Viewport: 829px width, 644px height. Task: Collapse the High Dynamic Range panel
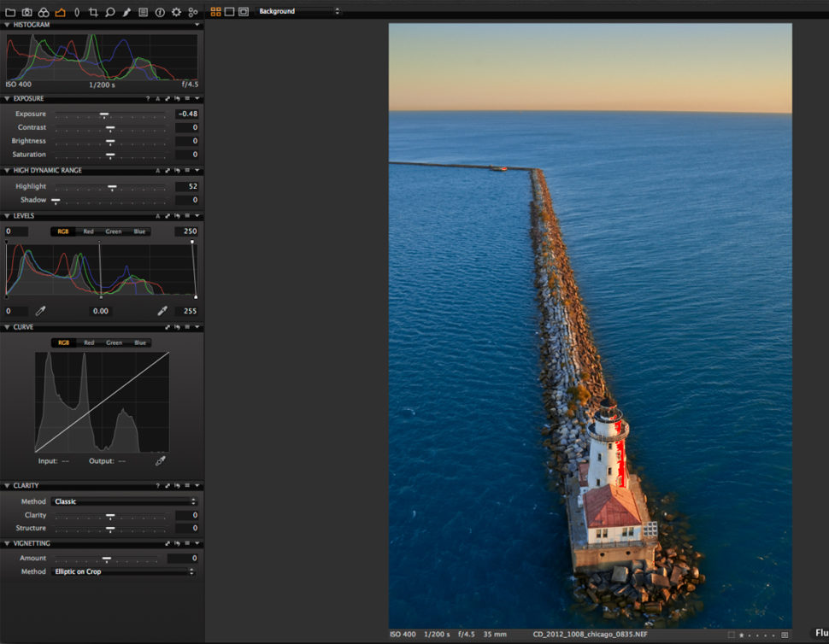[x=8, y=171]
